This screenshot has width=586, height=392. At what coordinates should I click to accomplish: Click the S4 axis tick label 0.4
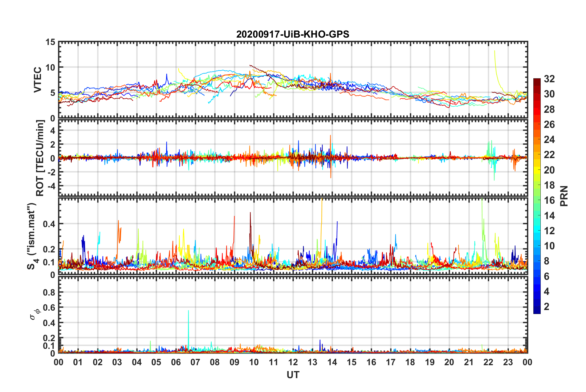click(x=49, y=224)
